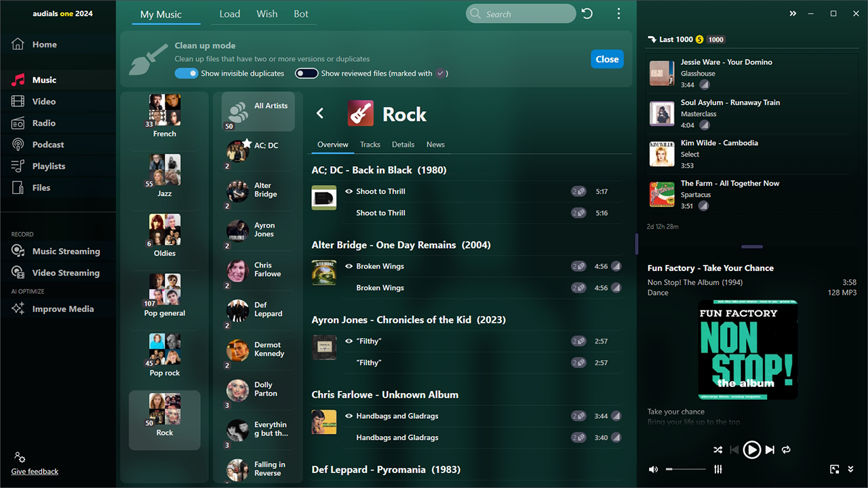
Task: Toggle repeat playback
Action: 787,449
